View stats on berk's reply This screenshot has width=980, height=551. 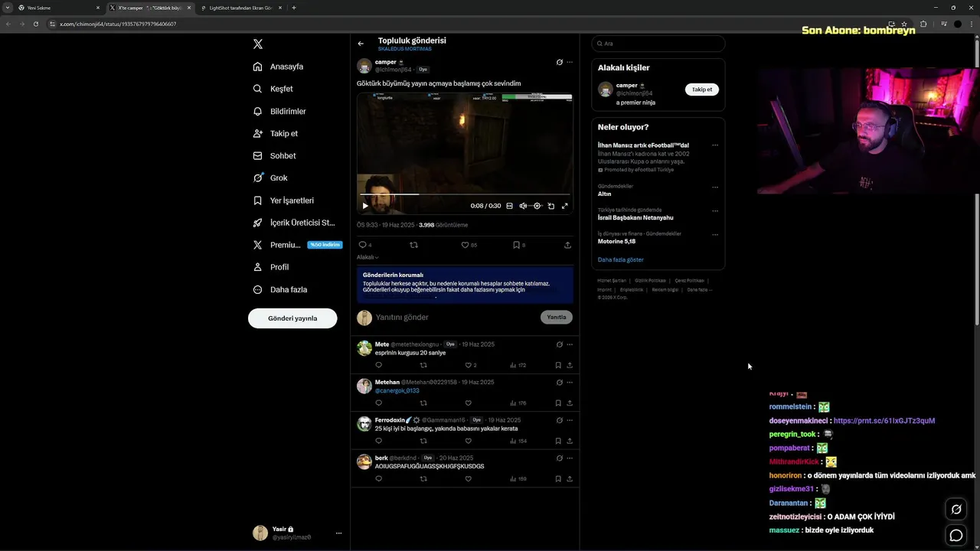[x=518, y=478]
